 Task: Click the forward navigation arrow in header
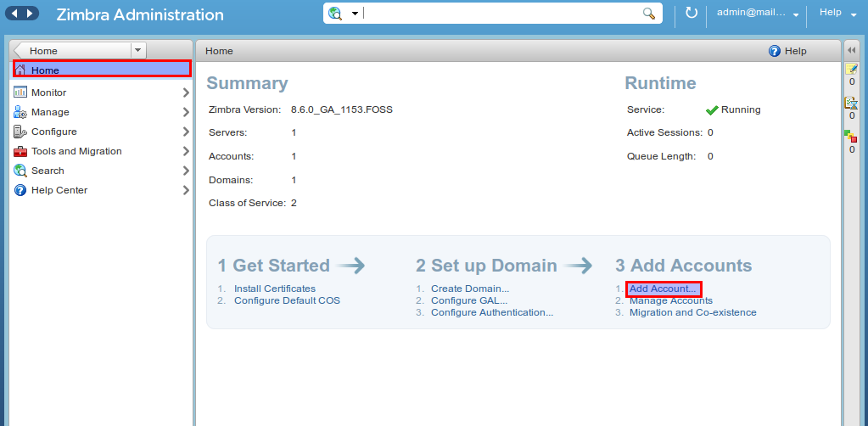(x=31, y=14)
